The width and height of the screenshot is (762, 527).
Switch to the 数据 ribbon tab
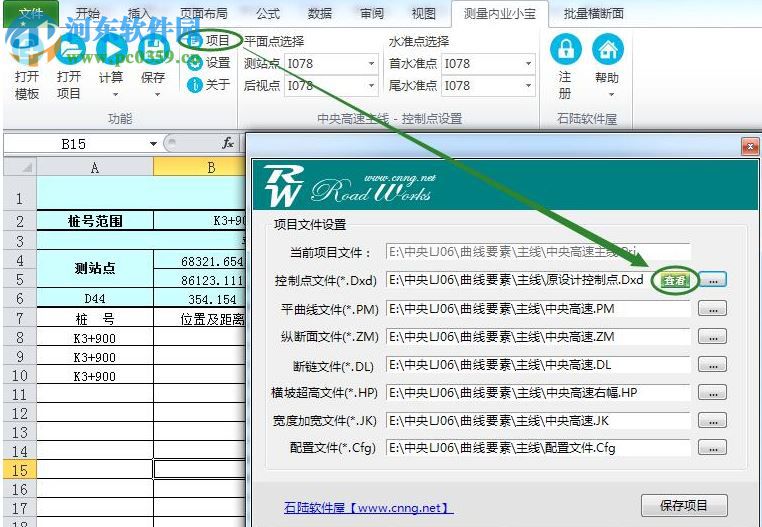[320, 14]
